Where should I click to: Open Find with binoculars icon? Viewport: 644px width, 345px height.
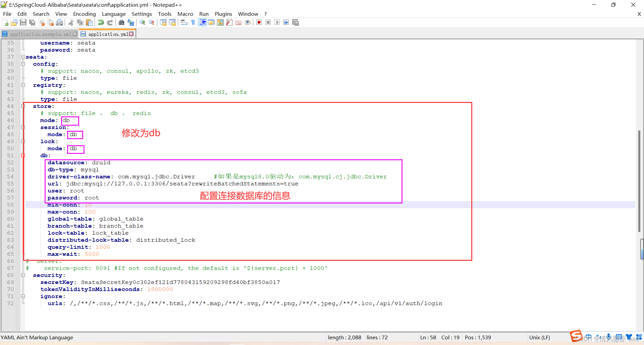[x=121, y=22]
